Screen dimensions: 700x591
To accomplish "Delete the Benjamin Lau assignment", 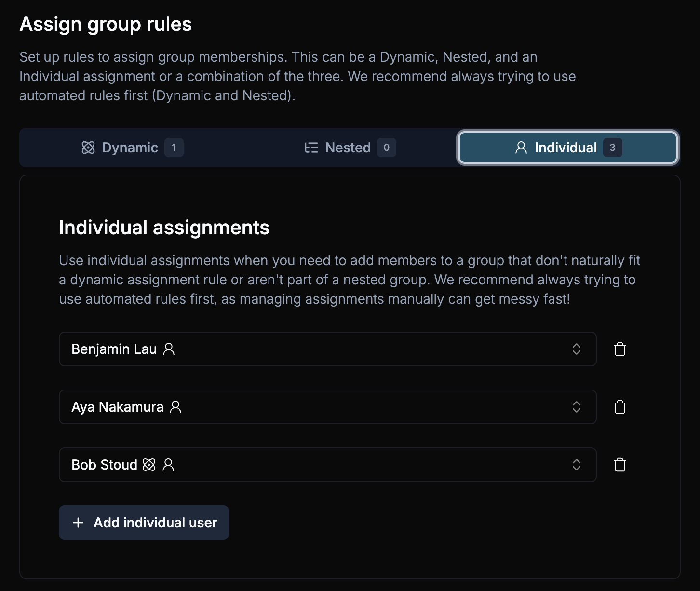I will click(620, 349).
